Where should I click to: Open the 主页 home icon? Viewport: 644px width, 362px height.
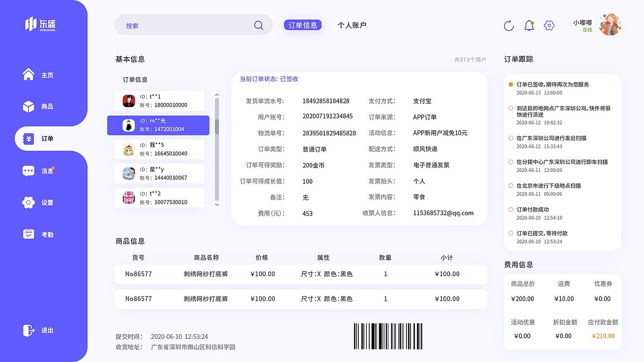[29, 74]
